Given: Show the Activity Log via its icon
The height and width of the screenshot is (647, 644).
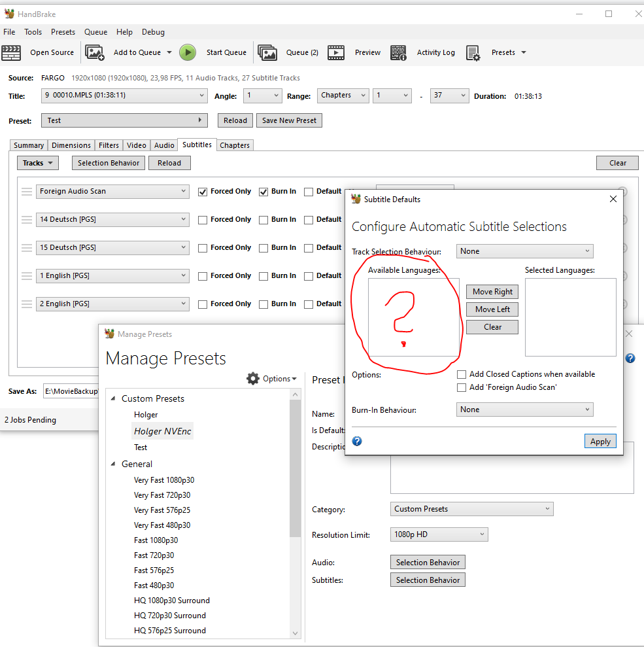Looking at the screenshot, I should tap(399, 52).
